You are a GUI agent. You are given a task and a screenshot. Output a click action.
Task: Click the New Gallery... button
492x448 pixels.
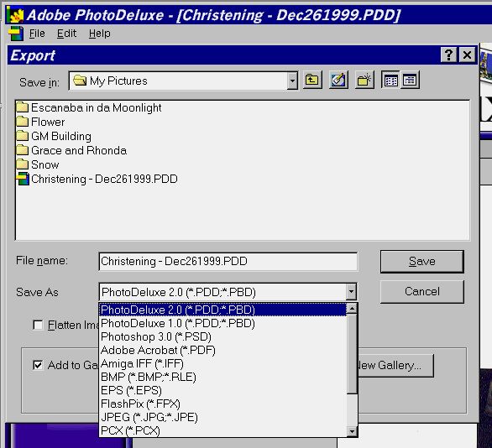coord(395,366)
